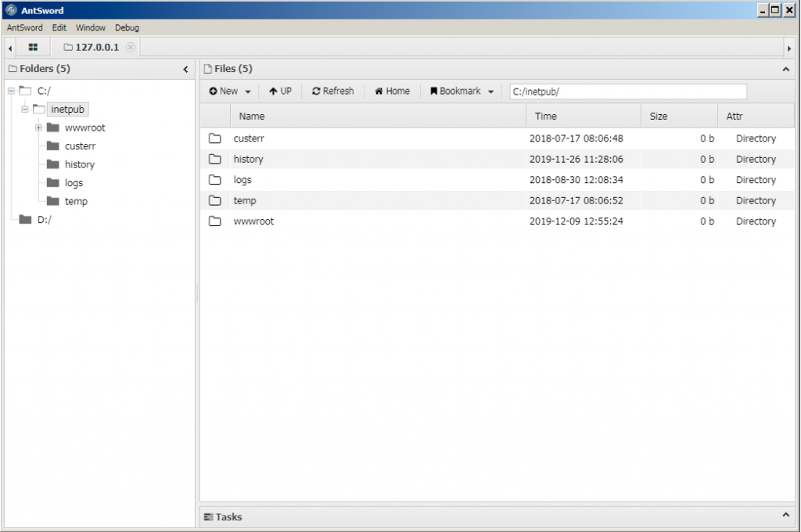This screenshot has height=532, width=801.
Task: Select the history name in file list
Action: click(x=248, y=160)
